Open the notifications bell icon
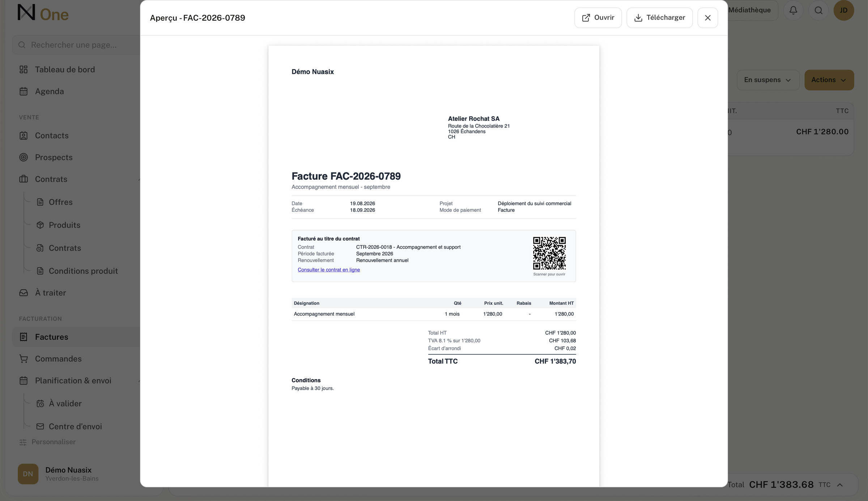This screenshot has height=501, width=868. tap(793, 10)
